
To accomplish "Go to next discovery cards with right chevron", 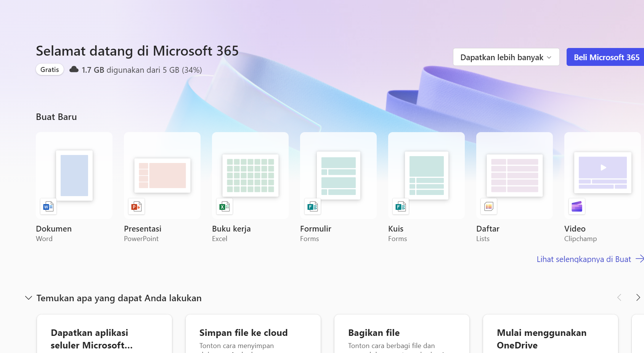I will click(638, 297).
